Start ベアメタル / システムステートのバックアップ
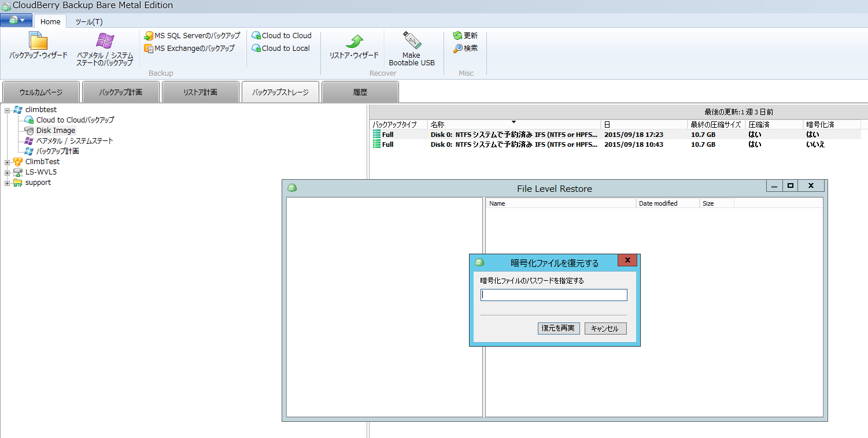 (105, 49)
